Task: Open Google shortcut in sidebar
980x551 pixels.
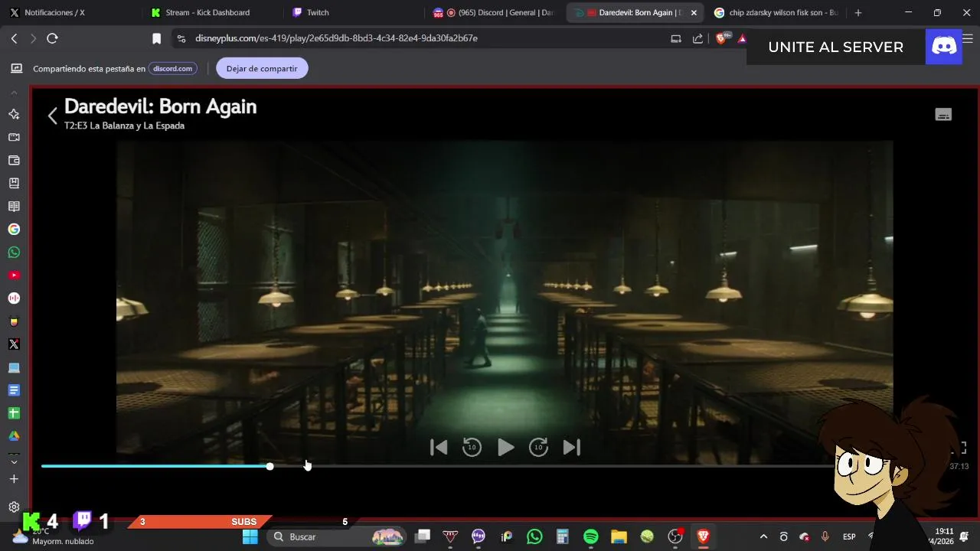Action: click(14, 229)
